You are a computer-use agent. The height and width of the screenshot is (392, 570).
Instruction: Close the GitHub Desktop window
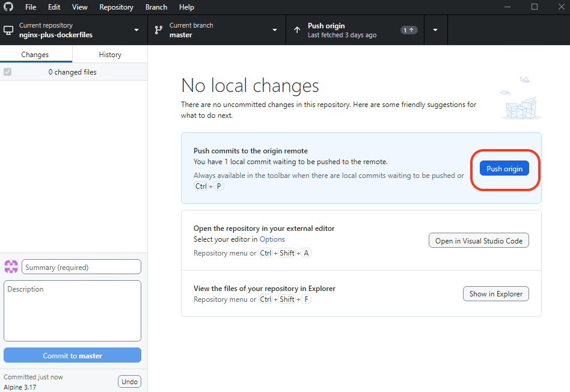(561, 7)
